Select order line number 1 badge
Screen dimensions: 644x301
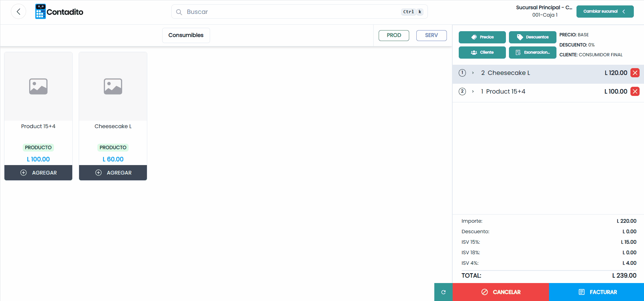tap(462, 73)
